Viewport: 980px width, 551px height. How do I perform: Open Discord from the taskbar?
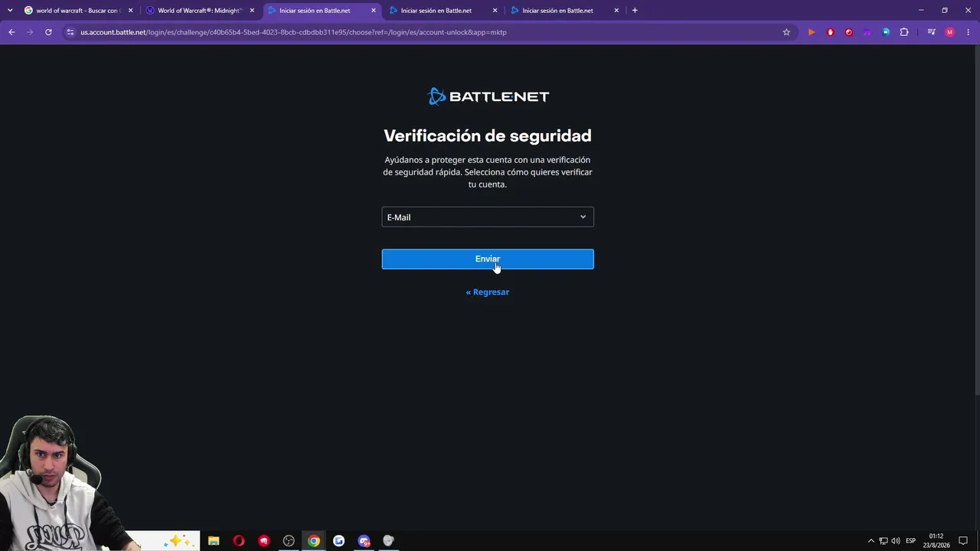pos(364,541)
